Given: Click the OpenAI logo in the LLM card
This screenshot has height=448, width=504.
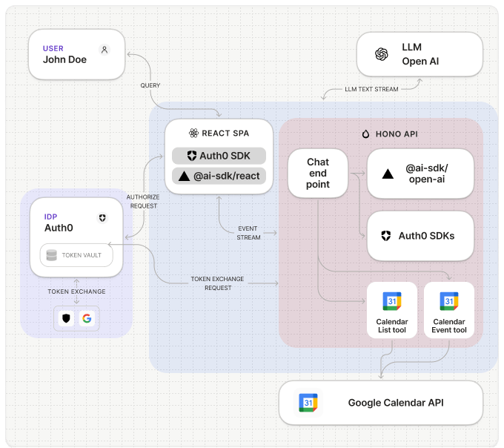Looking at the screenshot, I should [382, 54].
